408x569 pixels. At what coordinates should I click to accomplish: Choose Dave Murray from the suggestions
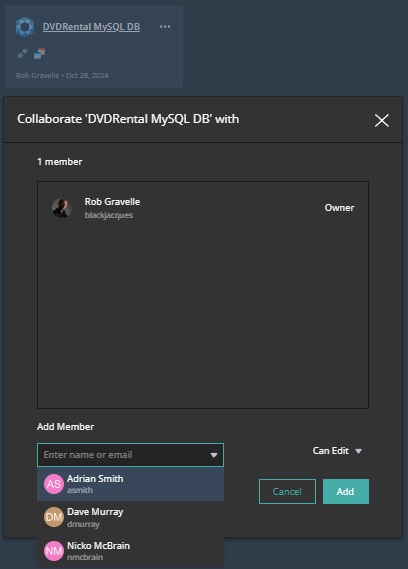pos(130,517)
